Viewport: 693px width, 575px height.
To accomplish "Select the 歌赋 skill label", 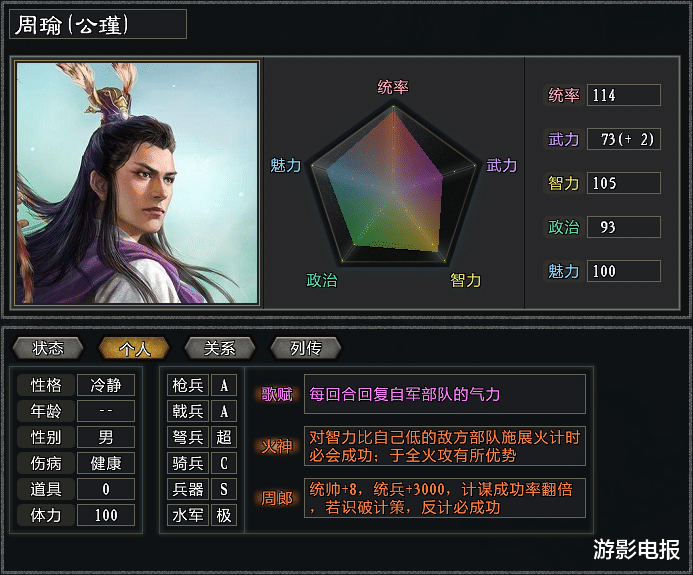I will (277, 394).
